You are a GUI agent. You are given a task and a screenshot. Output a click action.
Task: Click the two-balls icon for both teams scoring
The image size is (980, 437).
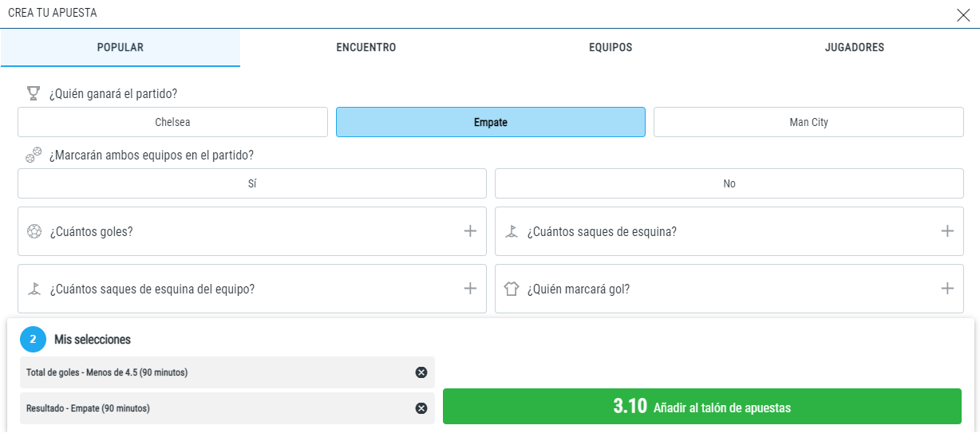pyautogui.click(x=34, y=155)
